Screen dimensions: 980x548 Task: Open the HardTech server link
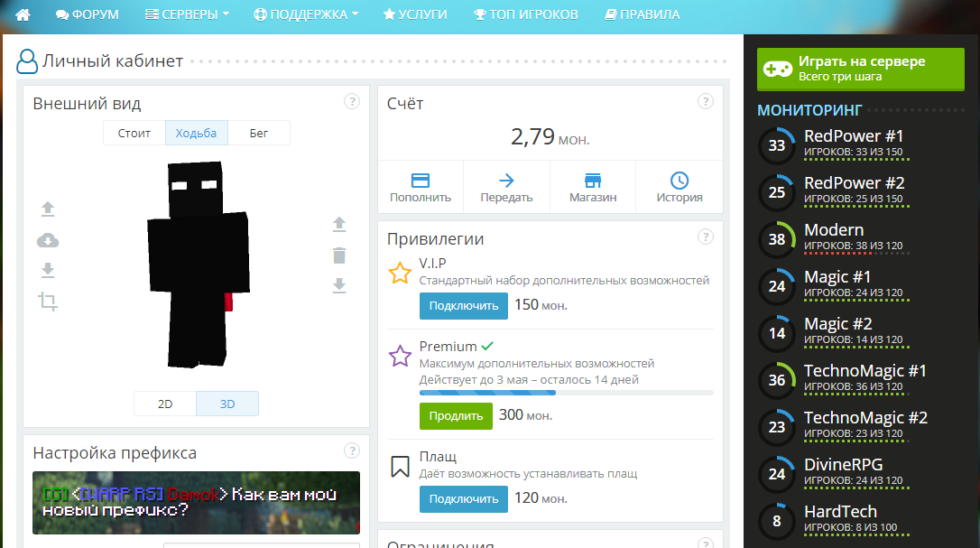point(841,511)
